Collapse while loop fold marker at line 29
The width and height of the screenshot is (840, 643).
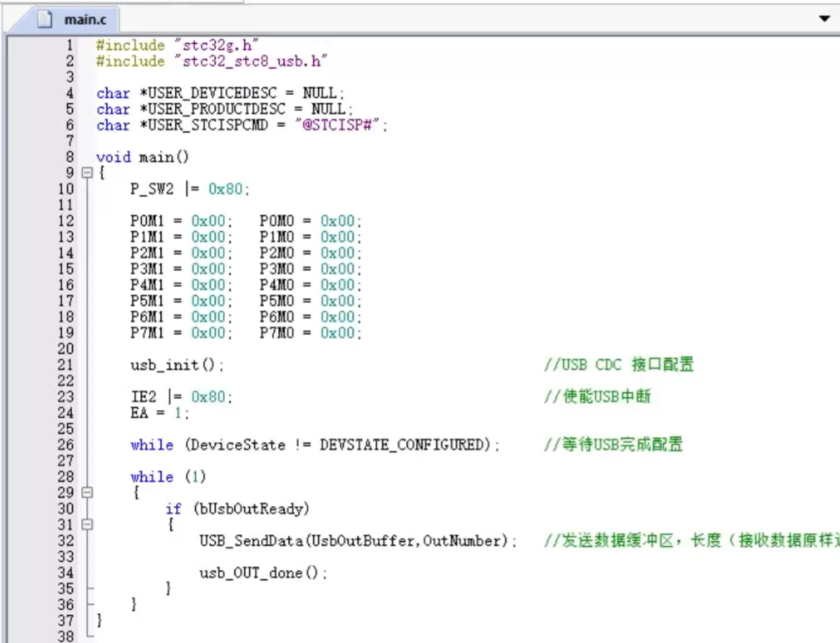87,492
